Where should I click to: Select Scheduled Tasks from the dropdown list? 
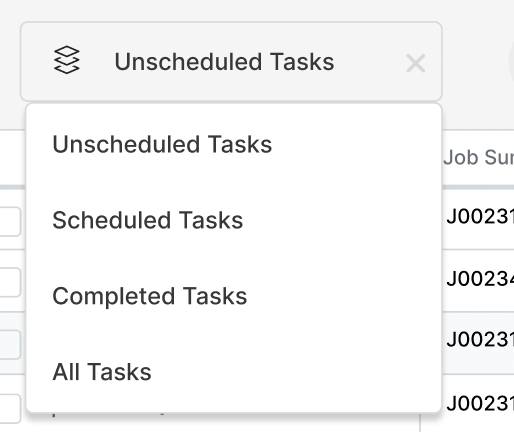pos(234,220)
